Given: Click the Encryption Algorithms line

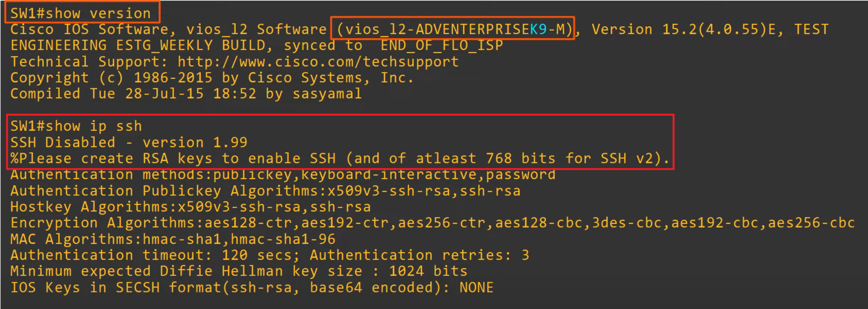Looking at the screenshot, I should click(432, 223).
